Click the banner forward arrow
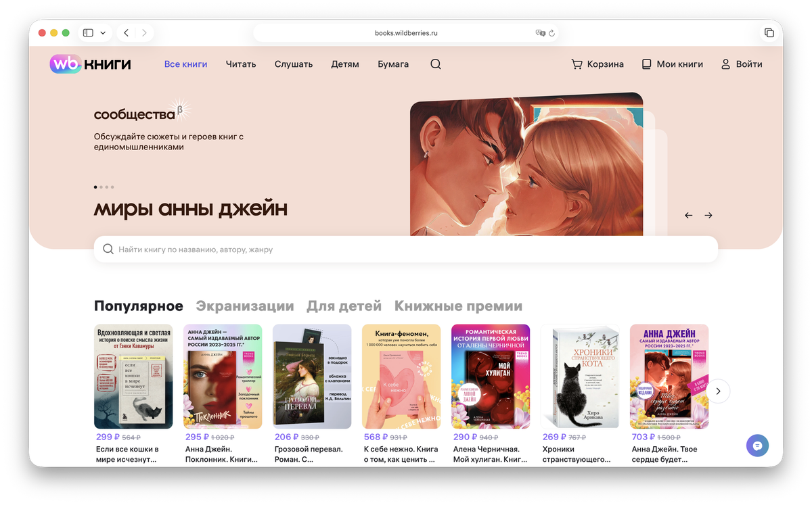The image size is (812, 505). (708, 215)
